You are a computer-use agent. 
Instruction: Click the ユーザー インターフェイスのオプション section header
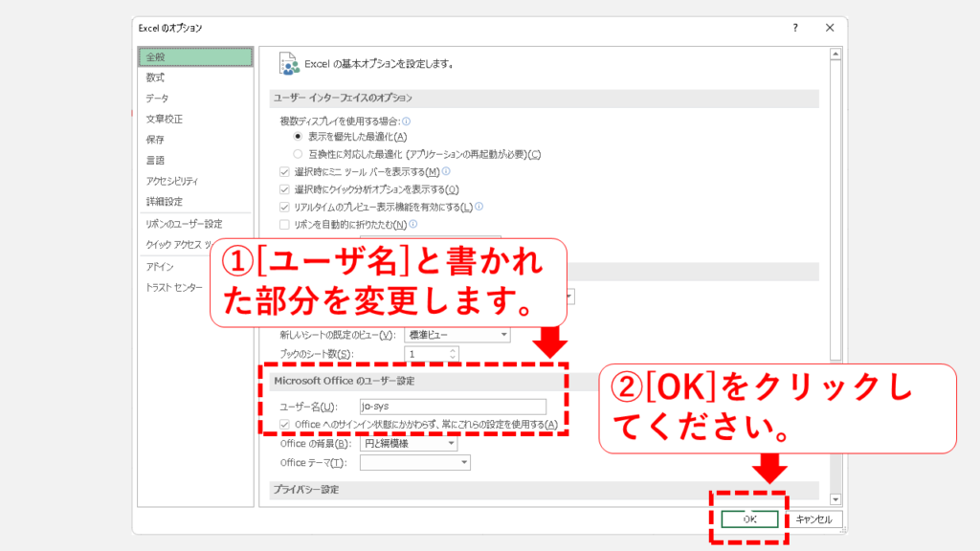click(545, 99)
